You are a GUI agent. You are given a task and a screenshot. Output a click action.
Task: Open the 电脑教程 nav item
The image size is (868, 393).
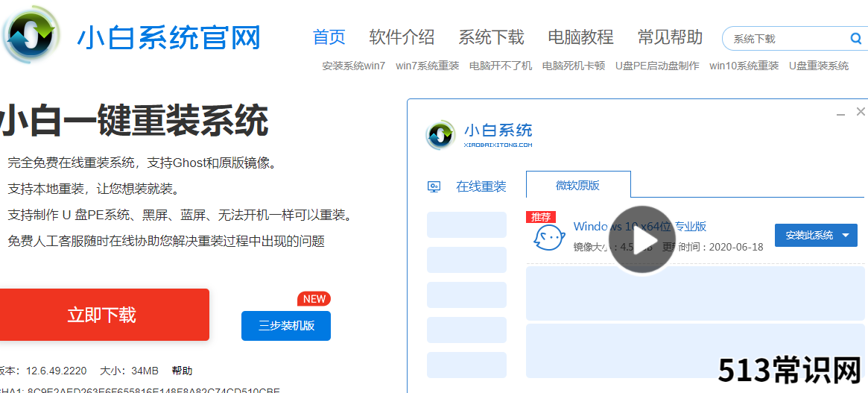580,38
